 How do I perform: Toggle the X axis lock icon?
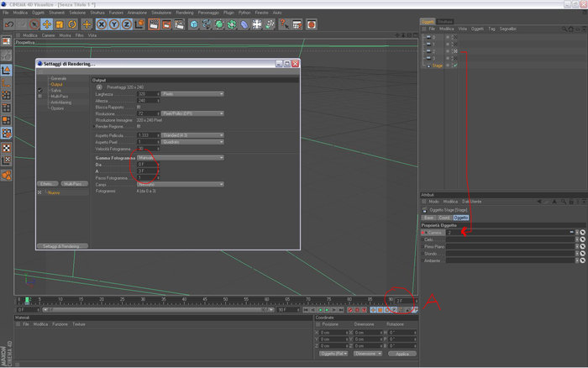102,24
